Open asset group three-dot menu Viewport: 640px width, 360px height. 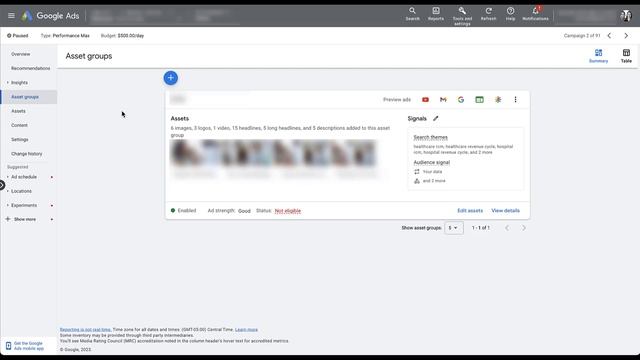point(516,100)
